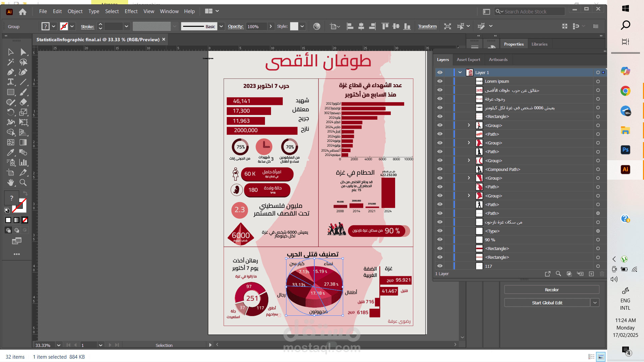Select the Gradient tool

(x=23, y=142)
